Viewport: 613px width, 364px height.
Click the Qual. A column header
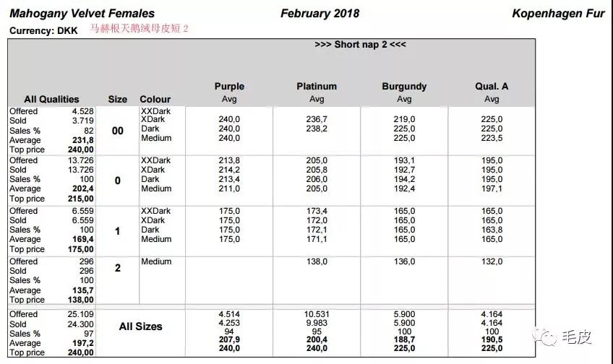(x=492, y=87)
